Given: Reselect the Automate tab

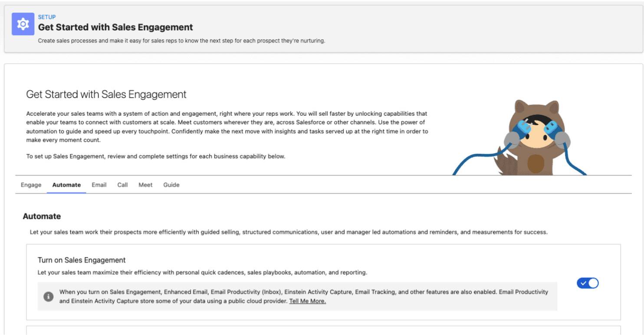Looking at the screenshot, I should (66, 185).
